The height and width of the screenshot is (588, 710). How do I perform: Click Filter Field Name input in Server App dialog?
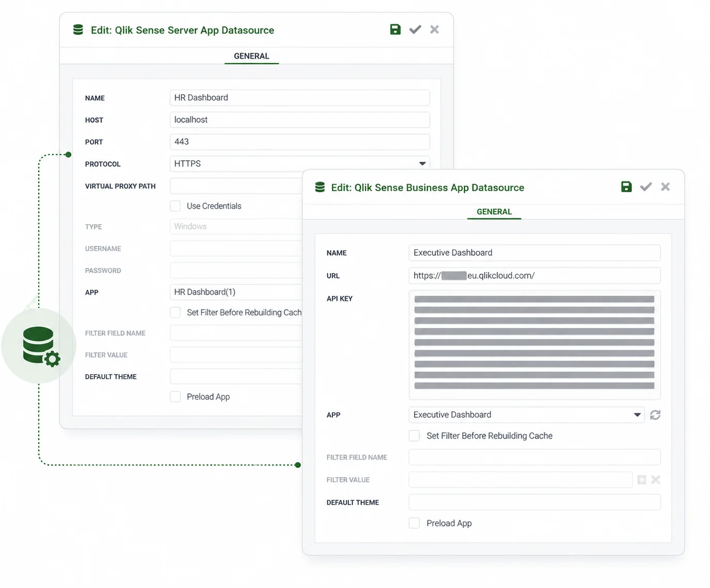click(x=236, y=333)
